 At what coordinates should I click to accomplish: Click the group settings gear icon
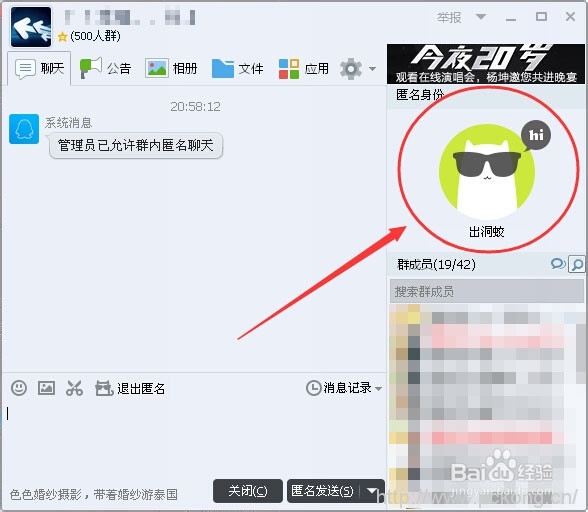(351, 69)
